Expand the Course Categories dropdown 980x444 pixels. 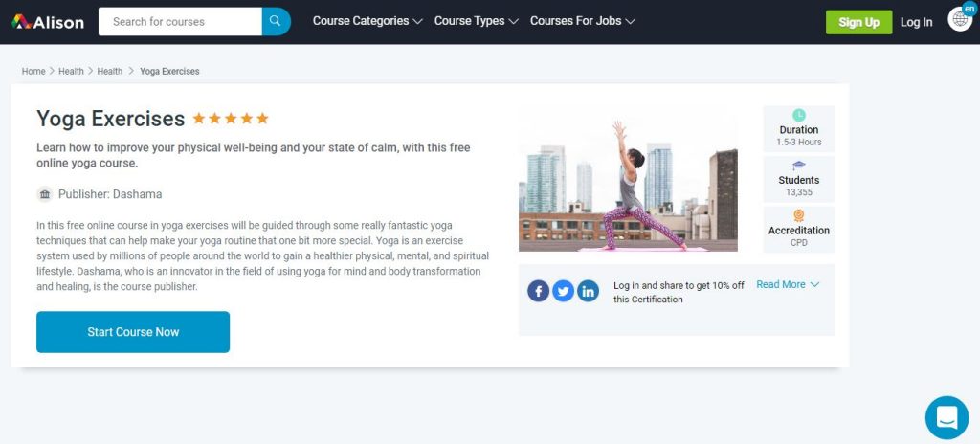click(x=367, y=21)
